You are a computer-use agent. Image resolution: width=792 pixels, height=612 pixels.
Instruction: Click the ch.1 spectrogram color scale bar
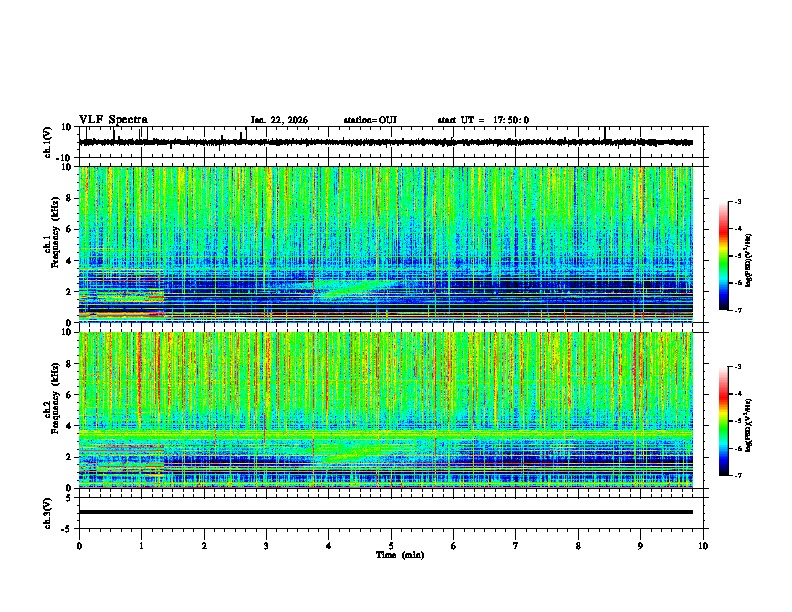(724, 256)
